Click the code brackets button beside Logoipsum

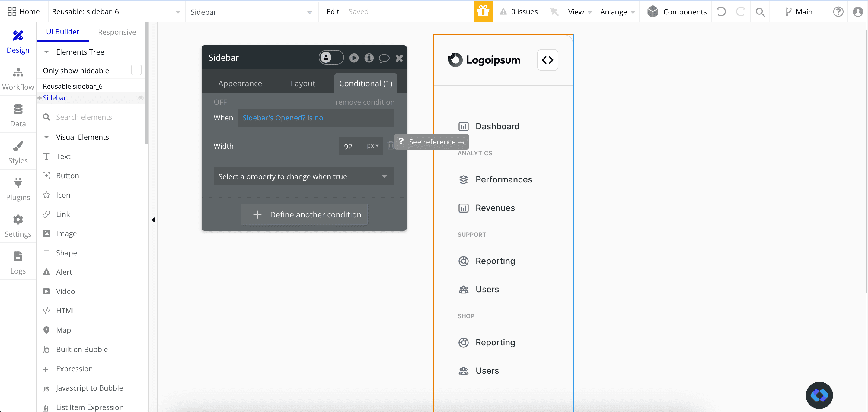point(547,60)
